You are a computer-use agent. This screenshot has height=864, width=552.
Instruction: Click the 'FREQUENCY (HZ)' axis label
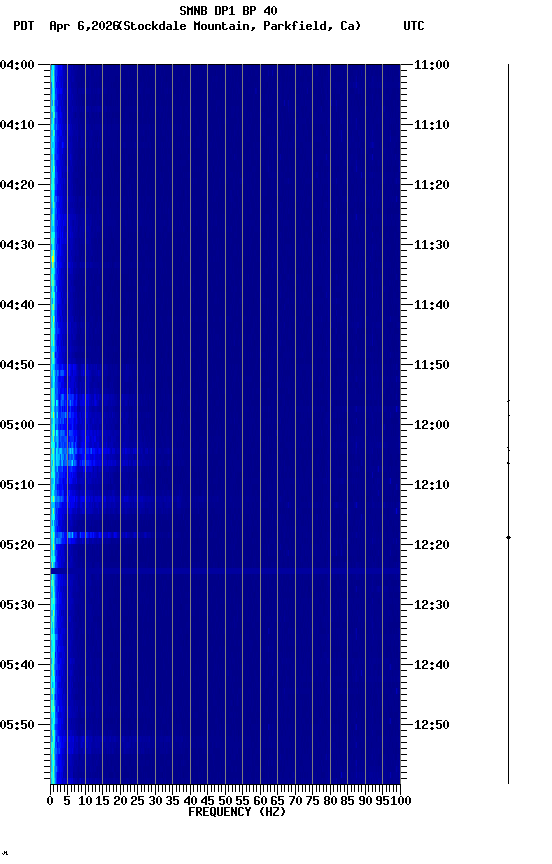pyautogui.click(x=237, y=812)
